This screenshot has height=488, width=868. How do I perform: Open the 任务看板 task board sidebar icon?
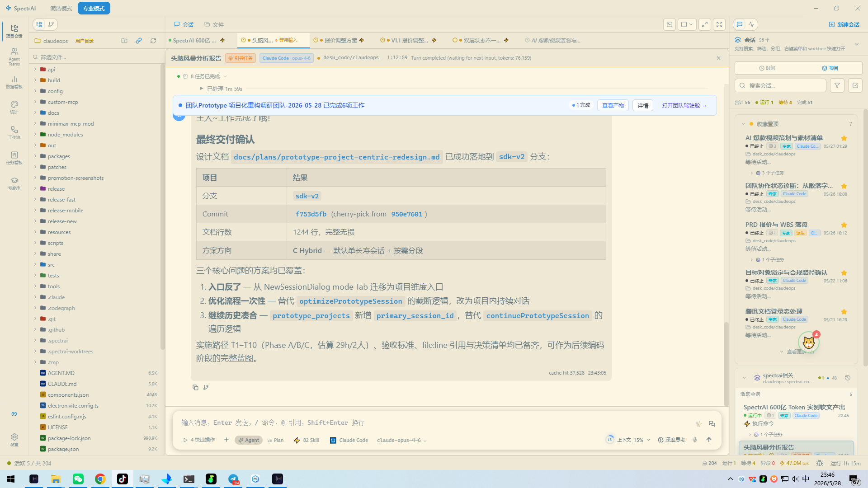[14, 158]
